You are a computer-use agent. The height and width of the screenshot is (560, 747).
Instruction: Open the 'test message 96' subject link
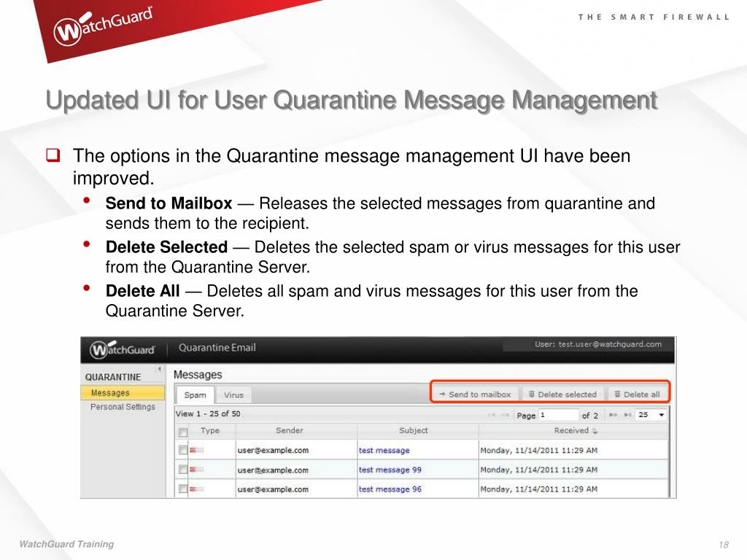390,489
